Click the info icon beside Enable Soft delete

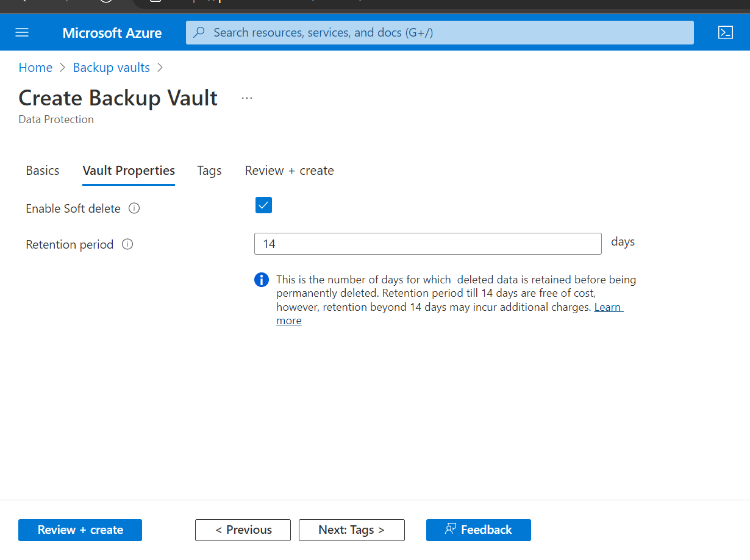click(x=134, y=208)
